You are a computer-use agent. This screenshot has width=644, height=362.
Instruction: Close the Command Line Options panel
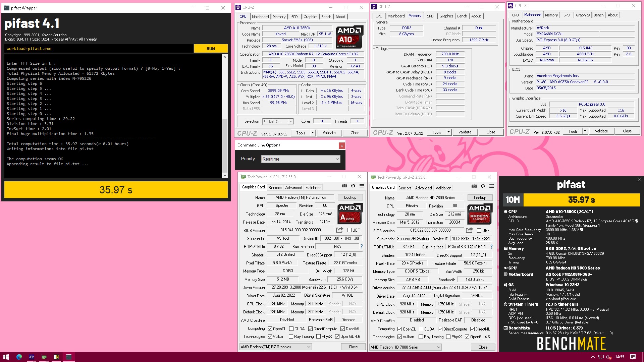click(341, 145)
